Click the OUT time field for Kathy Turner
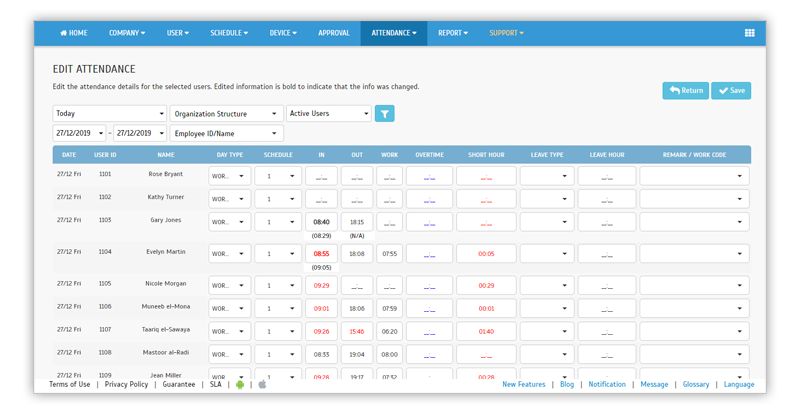This screenshot has width=800, height=417. click(x=357, y=199)
